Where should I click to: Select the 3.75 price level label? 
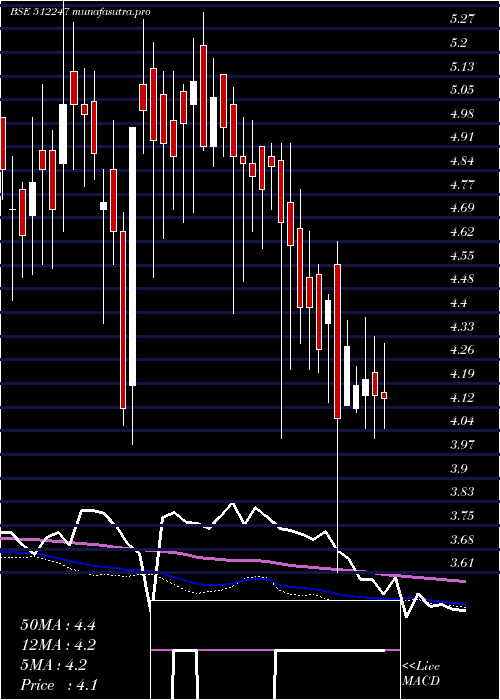[x=462, y=516]
